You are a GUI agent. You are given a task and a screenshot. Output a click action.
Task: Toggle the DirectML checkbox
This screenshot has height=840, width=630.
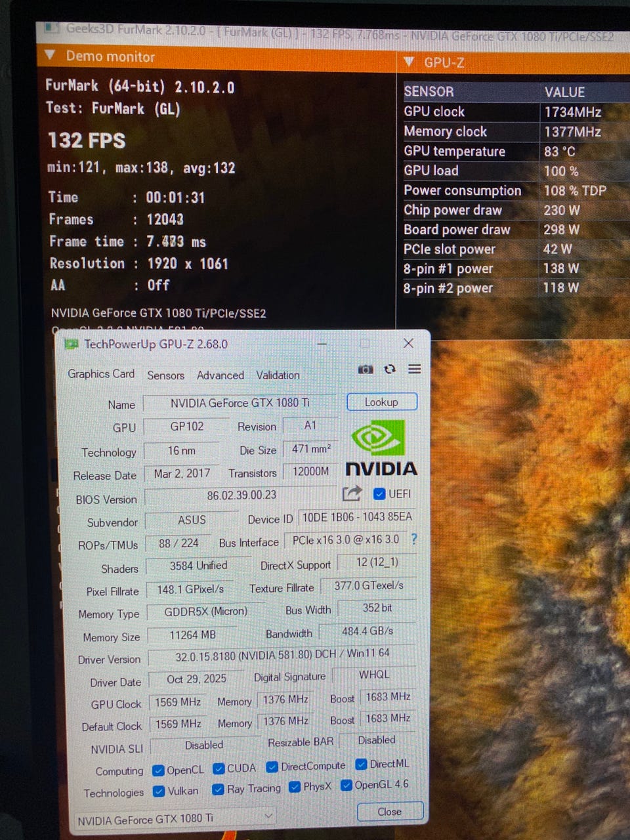(x=361, y=765)
